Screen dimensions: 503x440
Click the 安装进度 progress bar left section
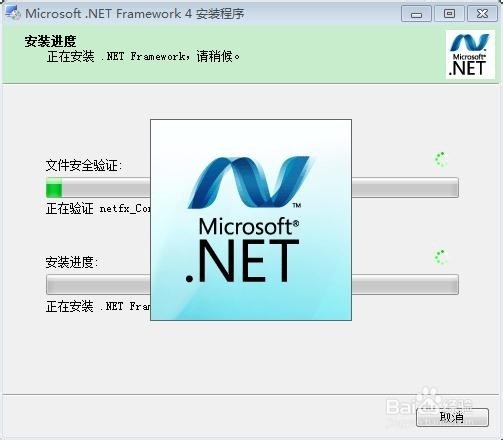click(x=98, y=285)
